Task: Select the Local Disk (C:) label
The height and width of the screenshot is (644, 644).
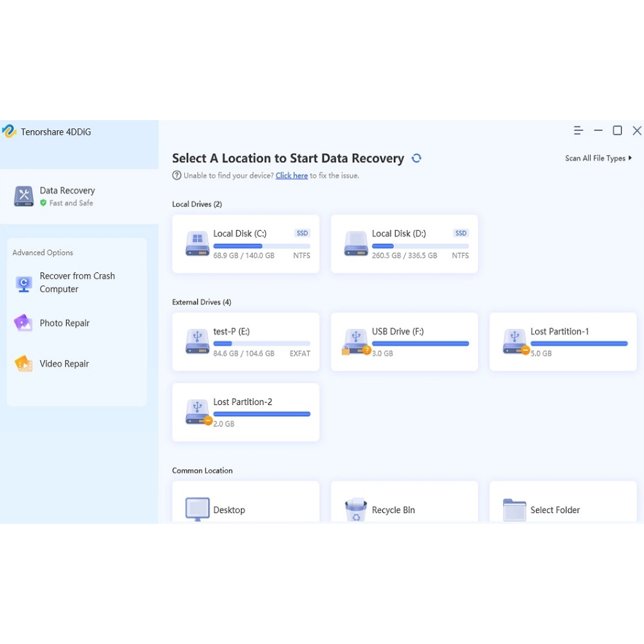Action: point(240,234)
